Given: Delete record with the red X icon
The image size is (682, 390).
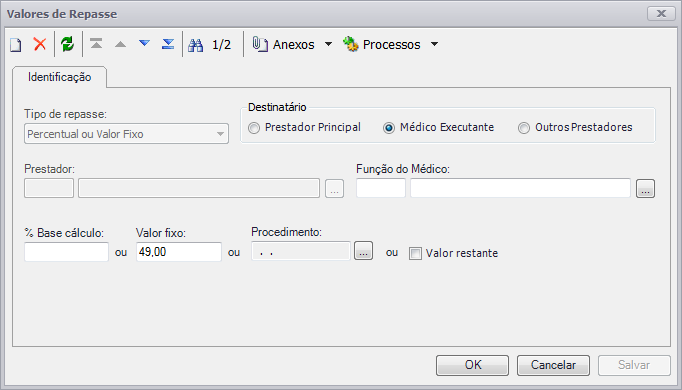Looking at the screenshot, I should click(x=40, y=44).
